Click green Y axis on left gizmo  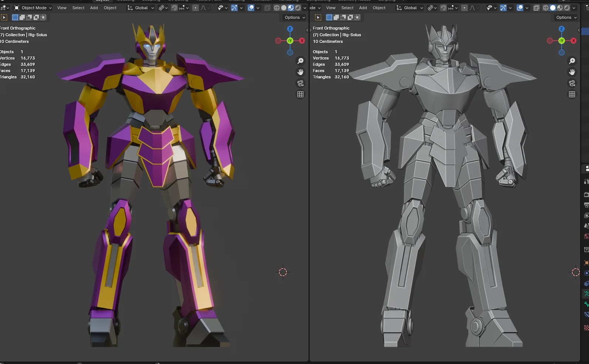click(290, 41)
